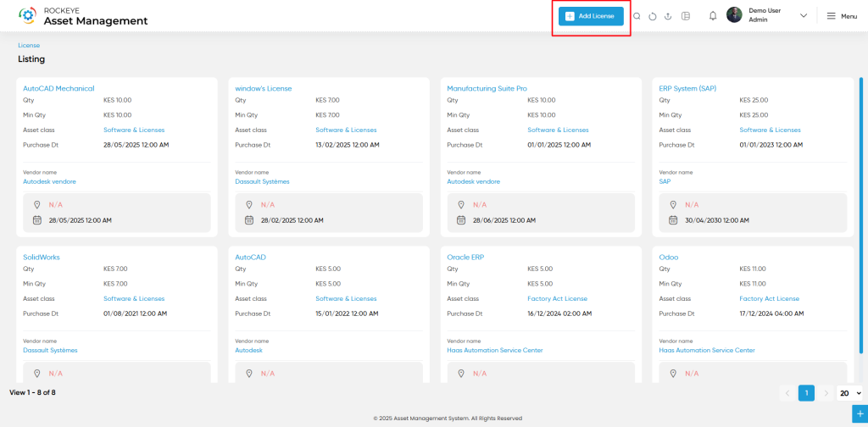This screenshot has height=427, width=868.
Task: Click location pin icon in Manufacturing Suite Pro card
Action: [x=461, y=205]
